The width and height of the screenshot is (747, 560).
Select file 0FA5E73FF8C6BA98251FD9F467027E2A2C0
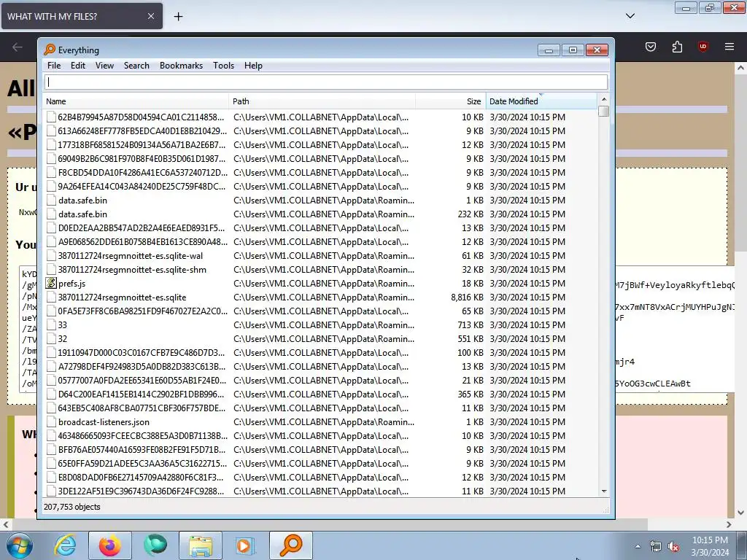coord(142,311)
